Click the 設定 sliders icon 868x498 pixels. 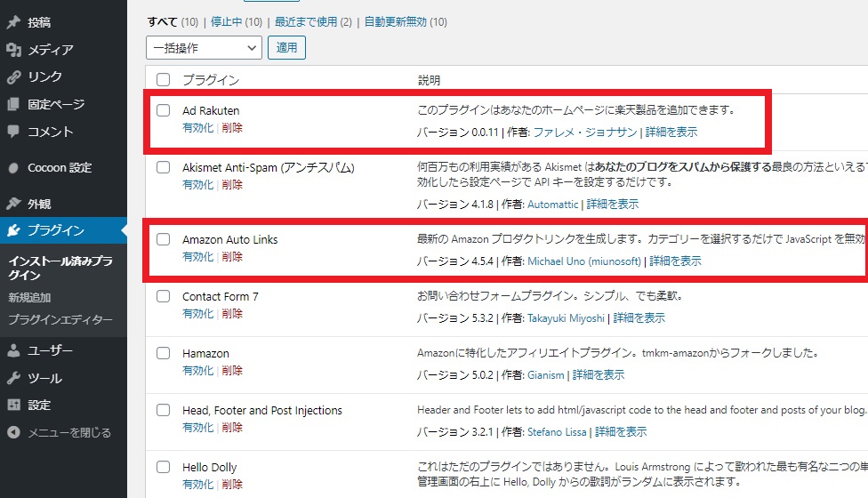14,405
